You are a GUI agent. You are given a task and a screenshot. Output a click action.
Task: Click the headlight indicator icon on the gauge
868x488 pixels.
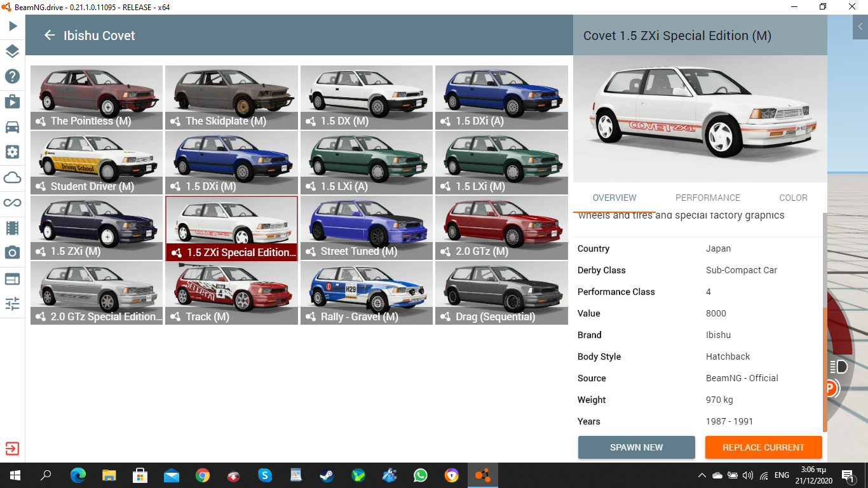pyautogui.click(x=839, y=367)
